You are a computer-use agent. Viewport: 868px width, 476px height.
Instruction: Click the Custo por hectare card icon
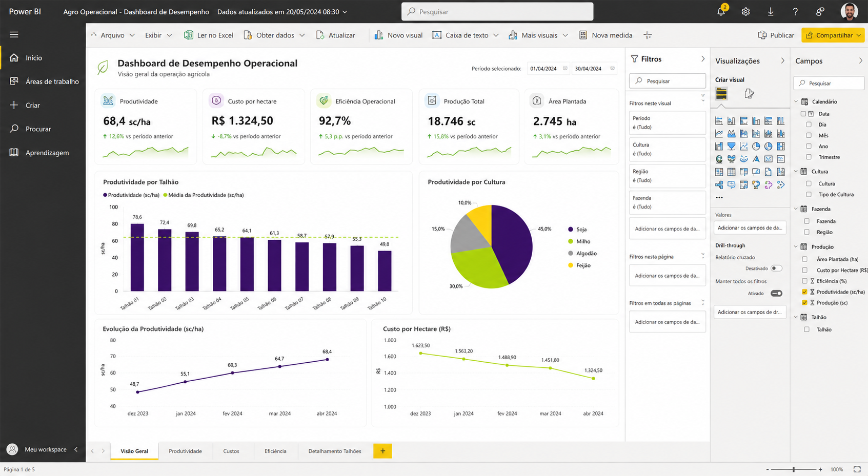[x=216, y=100]
